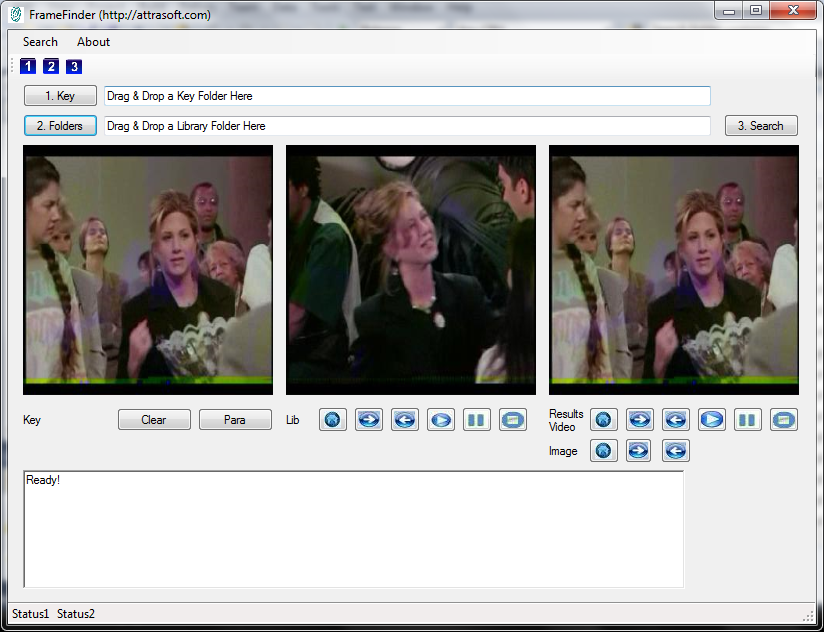The height and width of the screenshot is (632, 824).
Task: Click the 1. Key button
Action: point(60,96)
